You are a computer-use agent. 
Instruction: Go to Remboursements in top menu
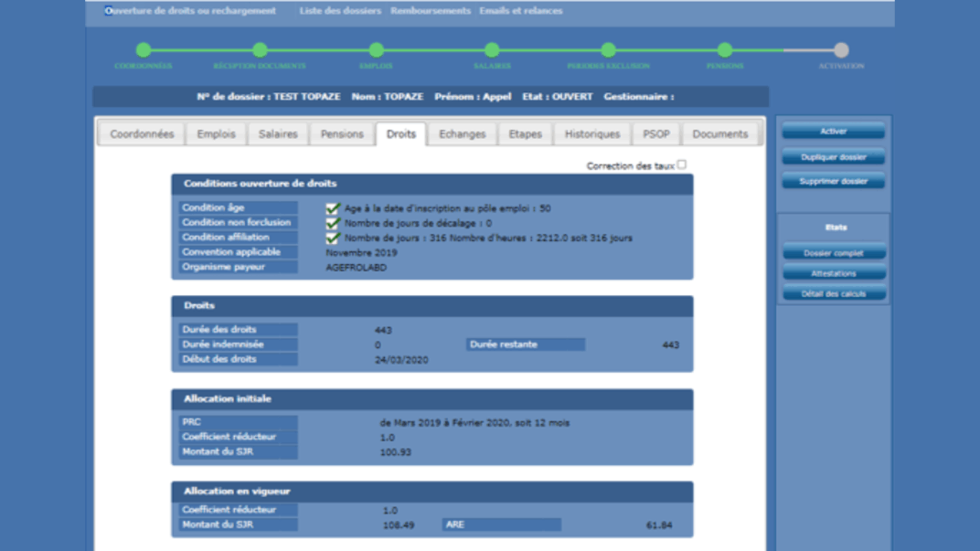pyautogui.click(x=431, y=11)
